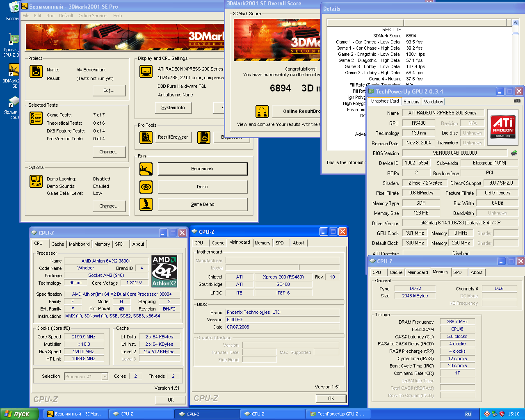Click the GPU-Z title bar application icon
The height and width of the screenshot is (420, 525).
(x=371, y=91)
